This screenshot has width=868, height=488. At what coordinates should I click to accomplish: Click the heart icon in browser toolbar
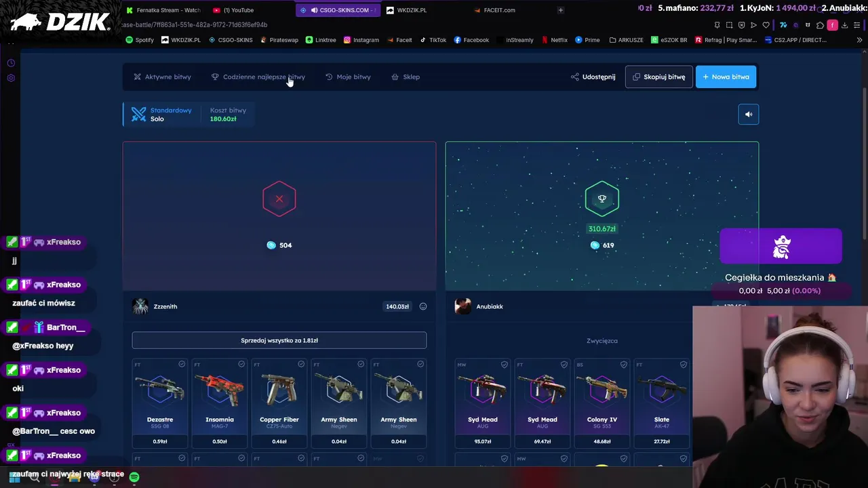click(x=766, y=25)
